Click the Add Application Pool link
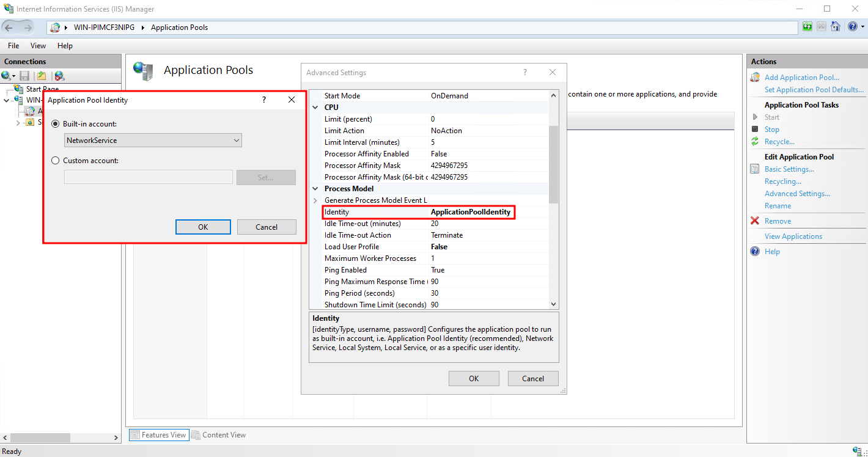Viewport: 868px width, 457px height. click(802, 78)
